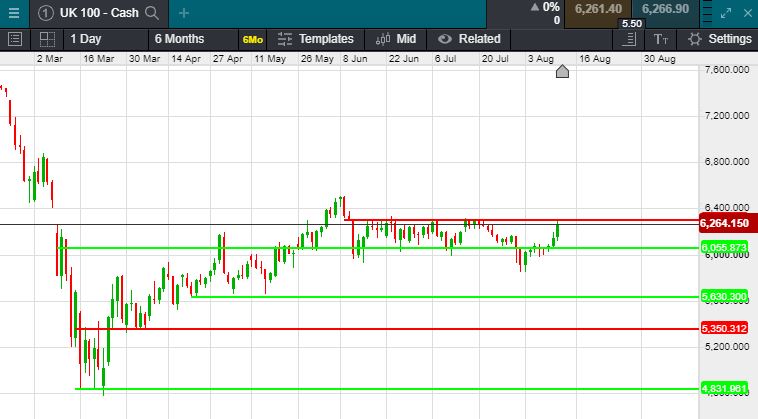Select the 5,630.300 green line label
The height and width of the screenshot is (419, 758).
coord(724,297)
